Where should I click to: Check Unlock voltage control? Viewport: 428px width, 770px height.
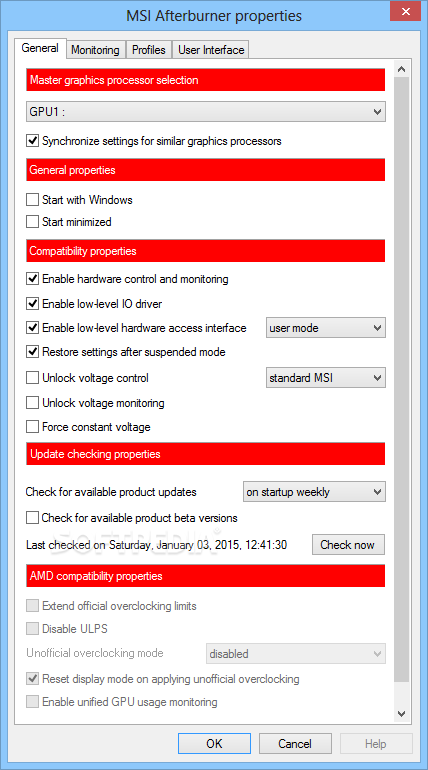click(32, 378)
